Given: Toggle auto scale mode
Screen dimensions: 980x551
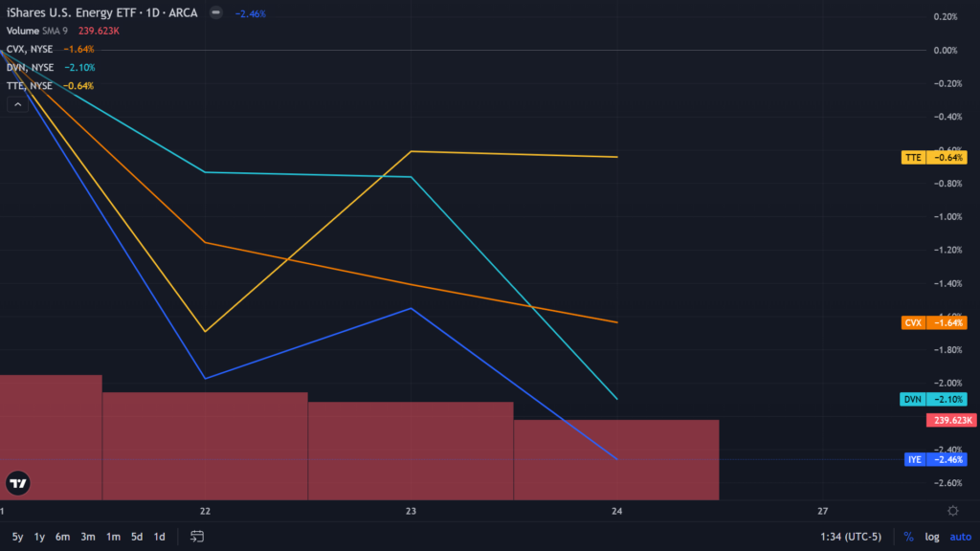Looking at the screenshot, I should 959,537.
